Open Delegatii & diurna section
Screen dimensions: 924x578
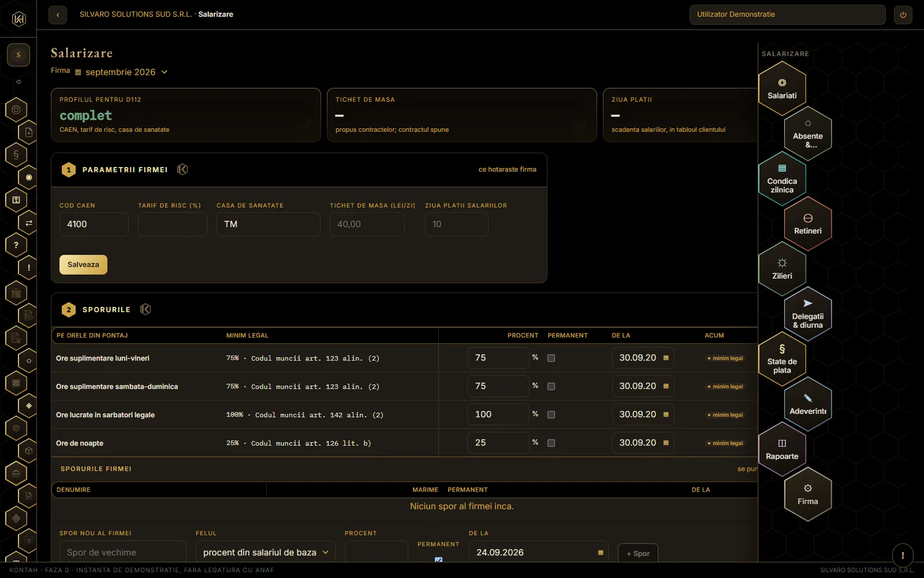point(808,314)
